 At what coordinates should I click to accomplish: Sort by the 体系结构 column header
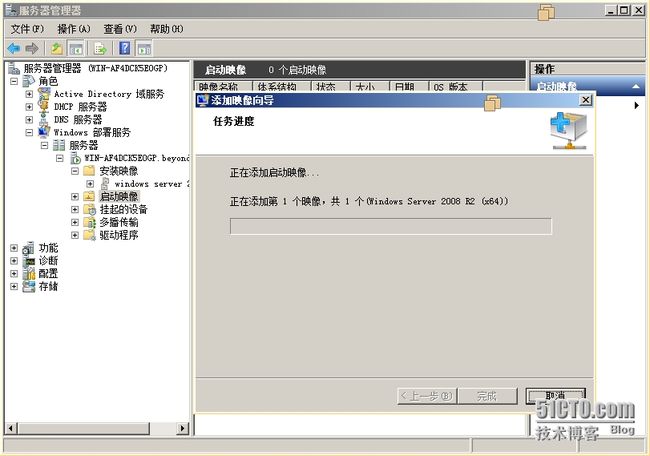pyautogui.click(x=282, y=87)
